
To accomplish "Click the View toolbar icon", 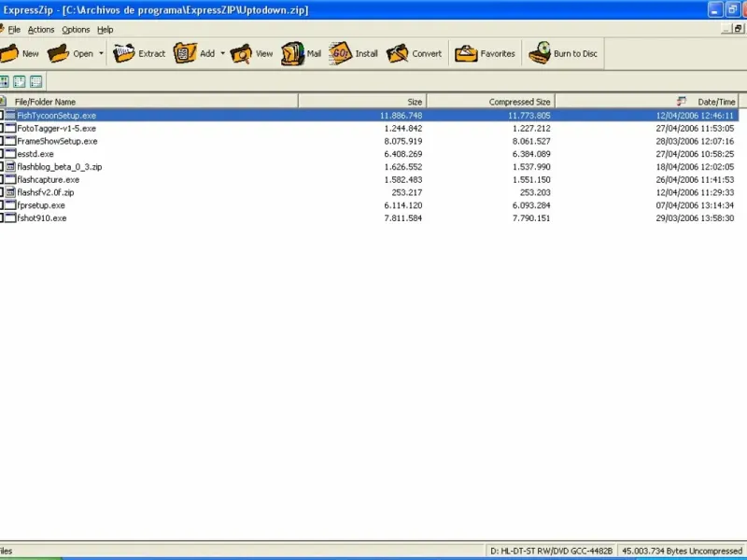I will 241,53.
